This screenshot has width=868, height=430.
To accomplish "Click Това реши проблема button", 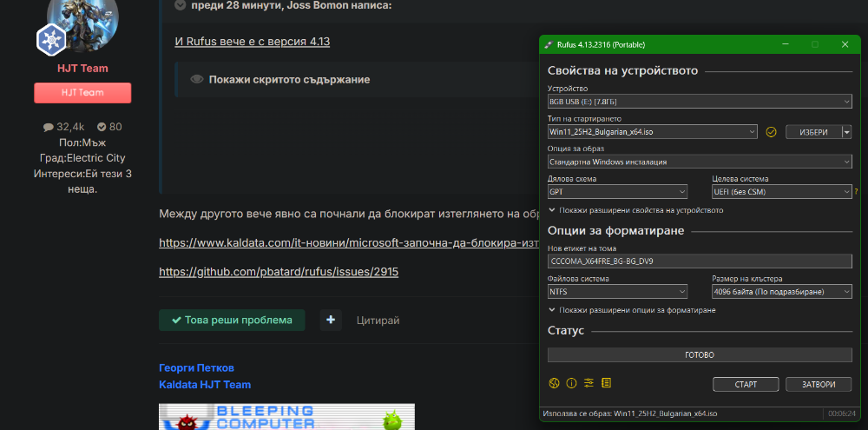I will tap(232, 321).
